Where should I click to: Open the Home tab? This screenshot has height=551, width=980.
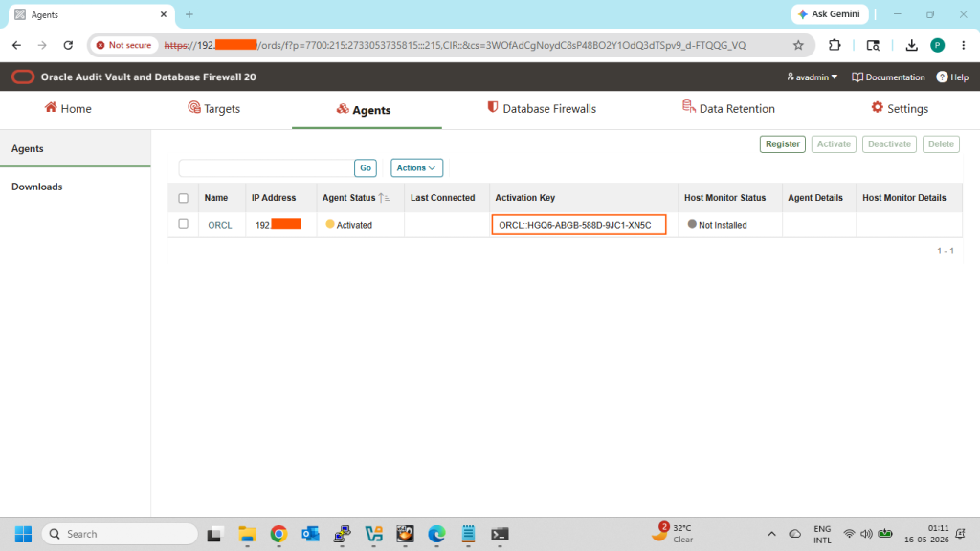coord(68,109)
